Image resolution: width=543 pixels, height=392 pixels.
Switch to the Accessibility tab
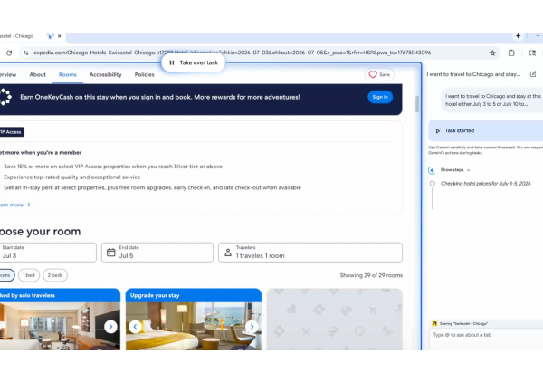(106, 74)
